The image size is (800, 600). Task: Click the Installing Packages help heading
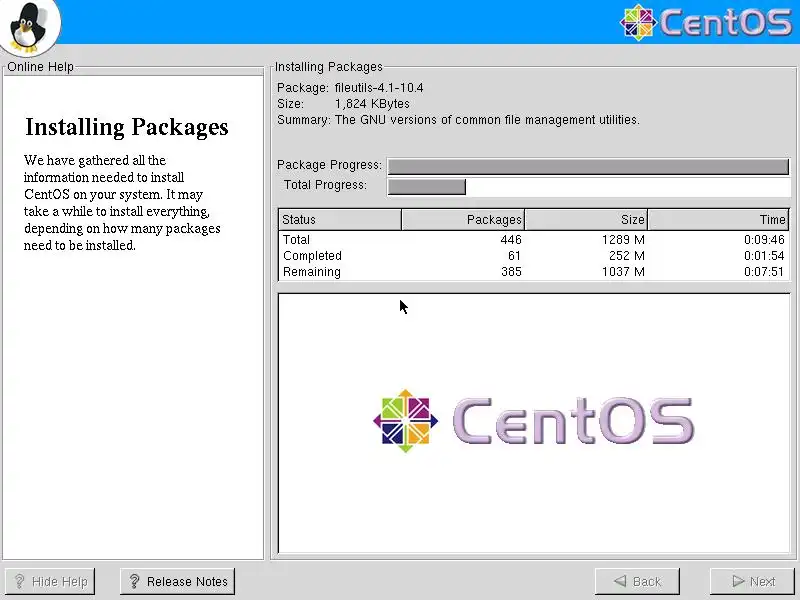[127, 128]
